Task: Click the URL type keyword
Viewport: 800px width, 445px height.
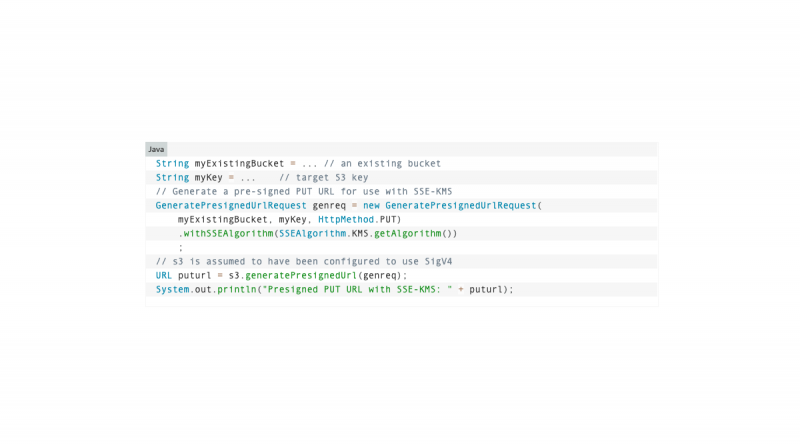Action: point(164,275)
